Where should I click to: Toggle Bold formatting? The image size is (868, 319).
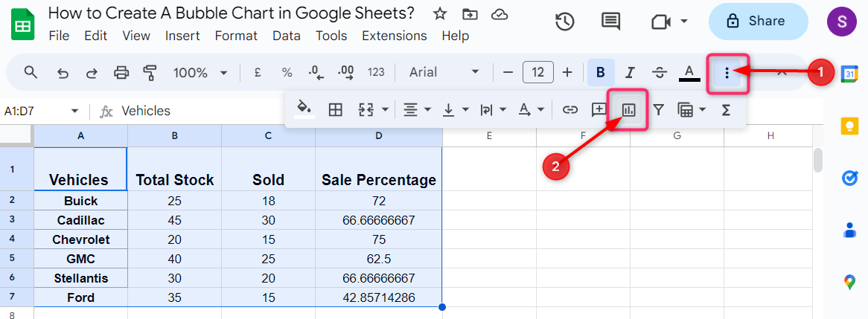tap(600, 72)
